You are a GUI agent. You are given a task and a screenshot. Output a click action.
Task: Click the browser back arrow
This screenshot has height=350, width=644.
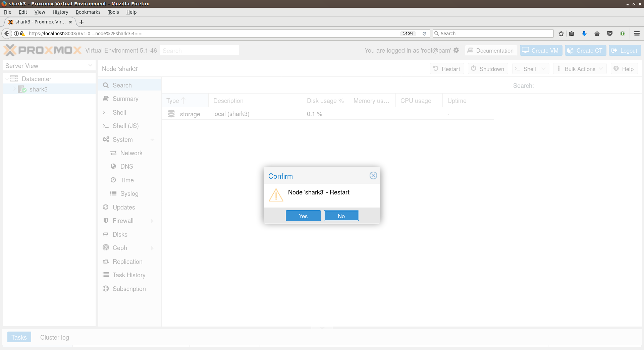7,34
